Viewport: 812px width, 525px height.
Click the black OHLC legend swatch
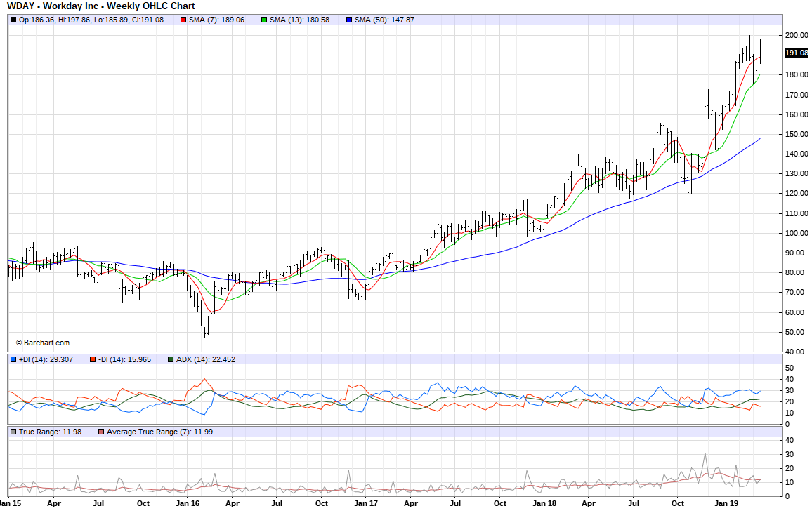pos(13,20)
